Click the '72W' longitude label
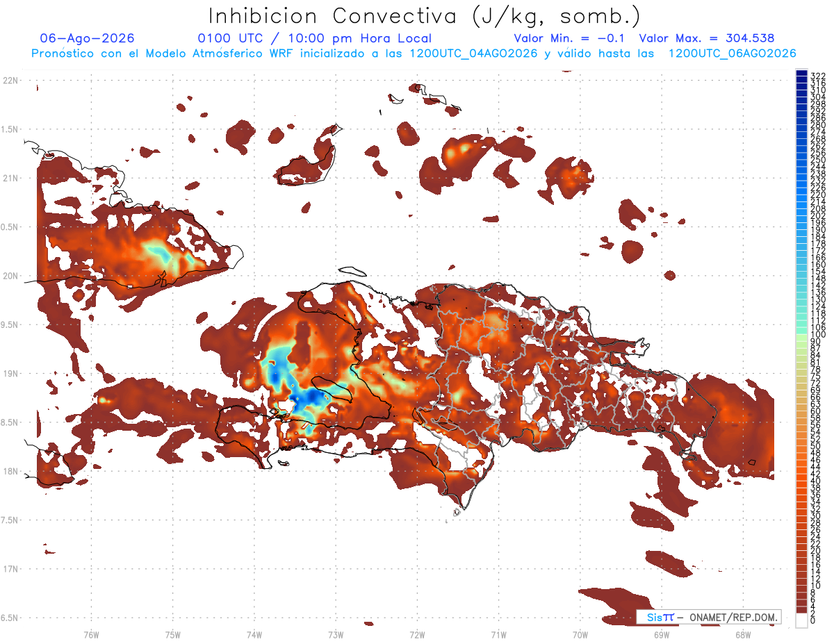 [x=417, y=635]
